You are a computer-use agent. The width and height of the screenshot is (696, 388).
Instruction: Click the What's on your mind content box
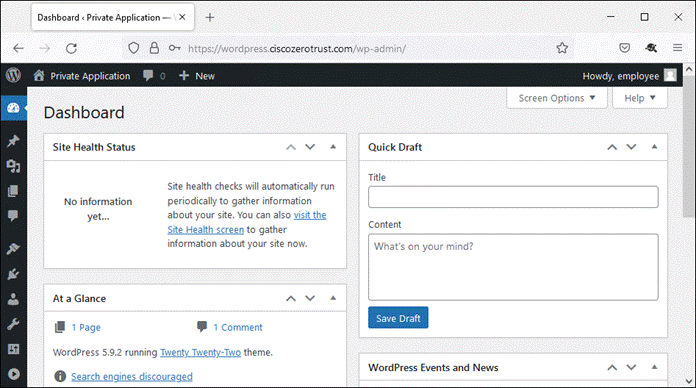point(513,267)
